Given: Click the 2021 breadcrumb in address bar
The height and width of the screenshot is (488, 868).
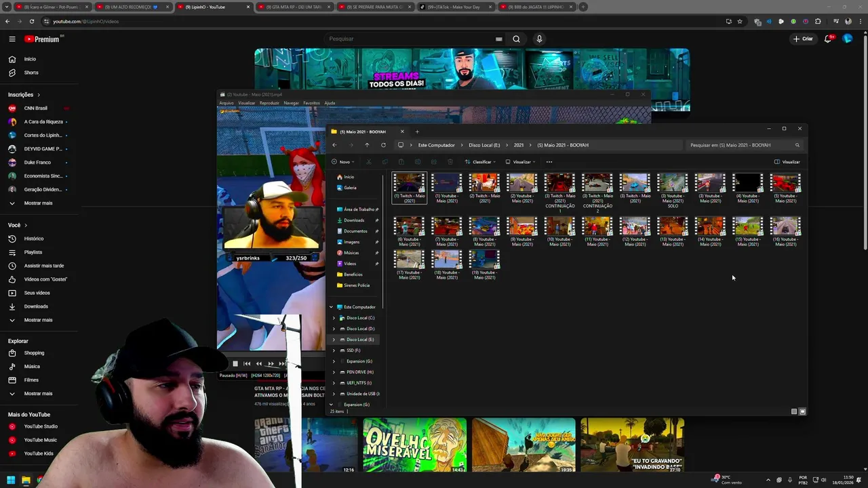Looking at the screenshot, I should point(519,145).
